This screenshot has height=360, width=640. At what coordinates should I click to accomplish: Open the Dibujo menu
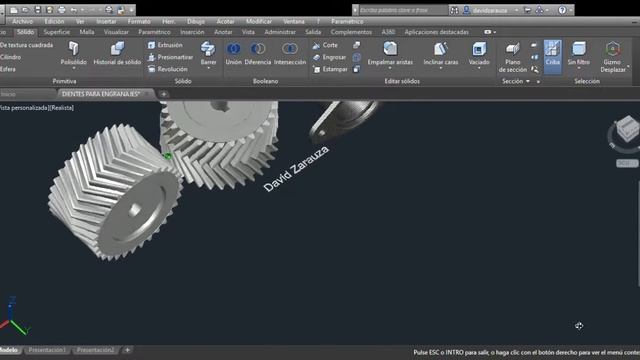196,21
